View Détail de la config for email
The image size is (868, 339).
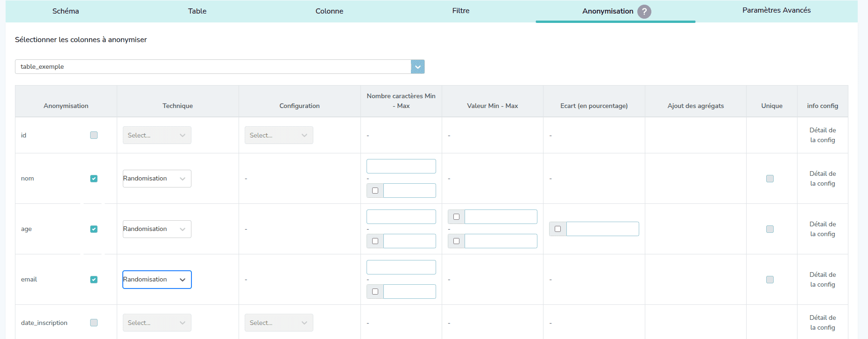tap(822, 280)
